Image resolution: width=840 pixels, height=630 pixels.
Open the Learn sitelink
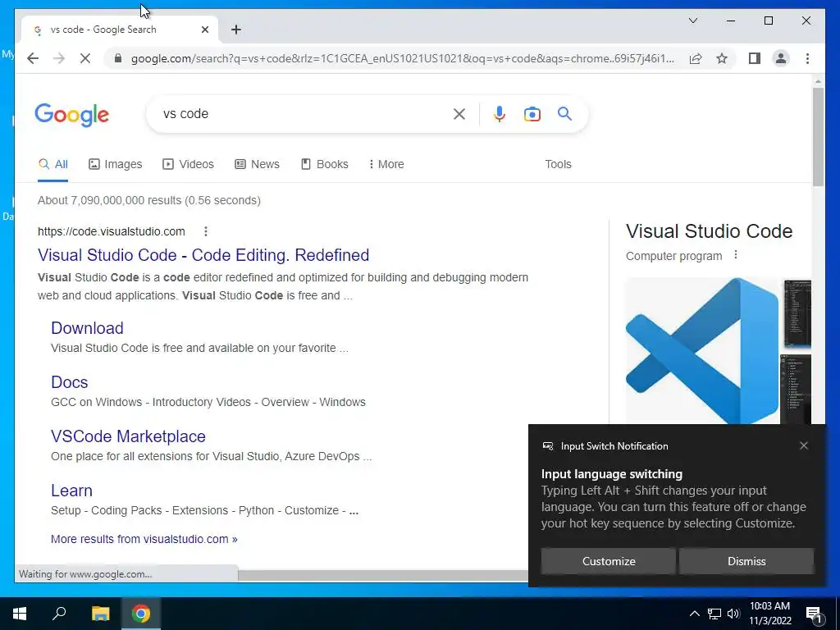tap(72, 491)
